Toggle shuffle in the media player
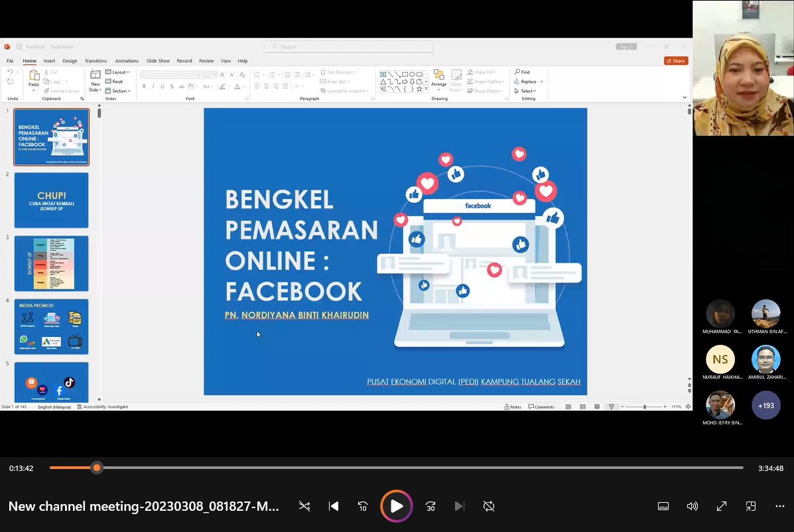 (x=304, y=506)
